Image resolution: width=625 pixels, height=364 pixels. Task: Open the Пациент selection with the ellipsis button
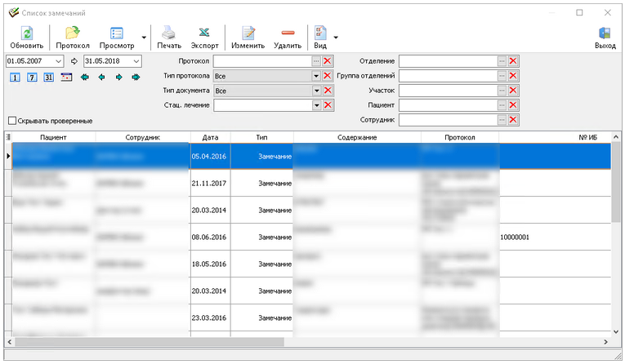[x=502, y=105]
